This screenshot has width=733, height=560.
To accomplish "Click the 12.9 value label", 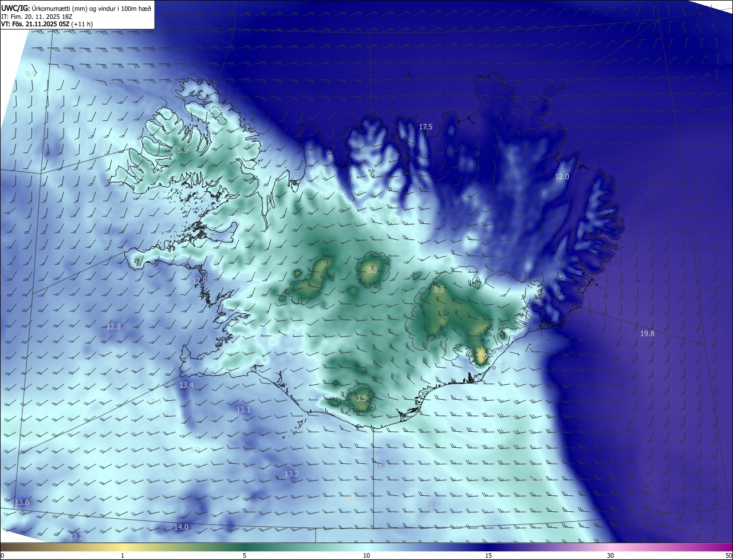I will 114,327.
